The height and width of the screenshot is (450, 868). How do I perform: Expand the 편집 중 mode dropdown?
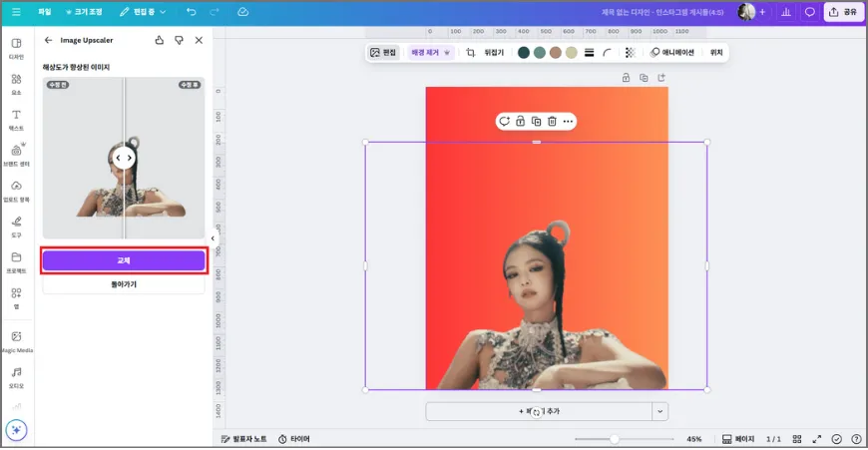point(143,12)
